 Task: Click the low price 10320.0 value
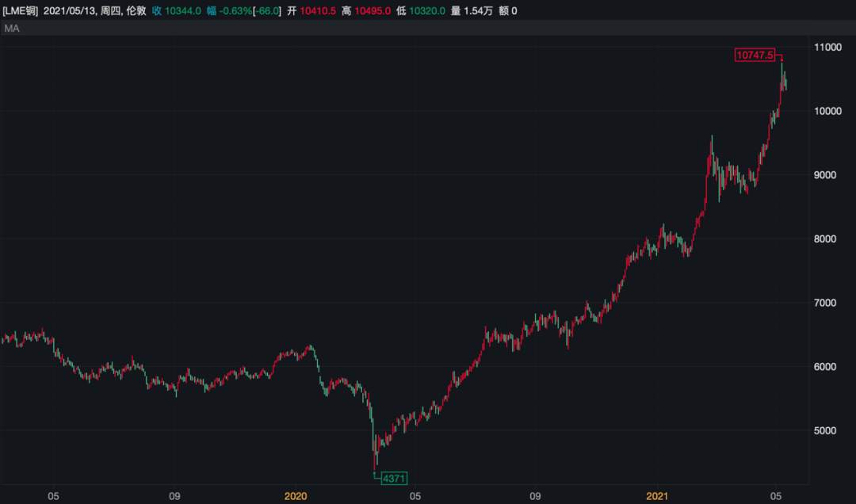[x=427, y=11]
